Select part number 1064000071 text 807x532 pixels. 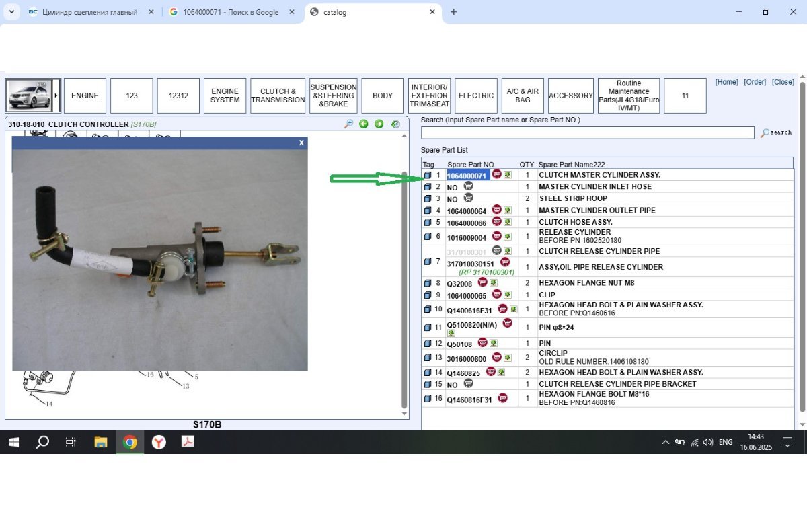coord(467,176)
